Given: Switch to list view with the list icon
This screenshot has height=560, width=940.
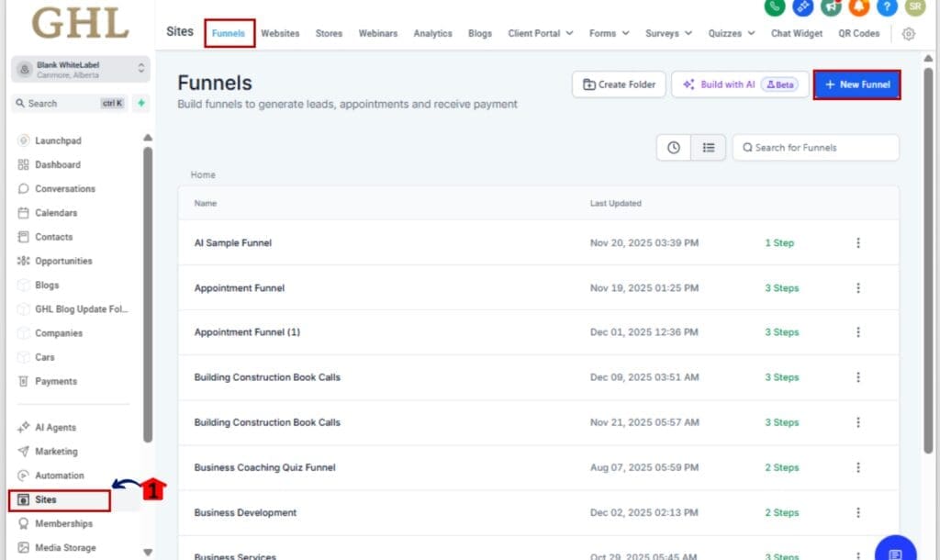Looking at the screenshot, I should [x=710, y=147].
